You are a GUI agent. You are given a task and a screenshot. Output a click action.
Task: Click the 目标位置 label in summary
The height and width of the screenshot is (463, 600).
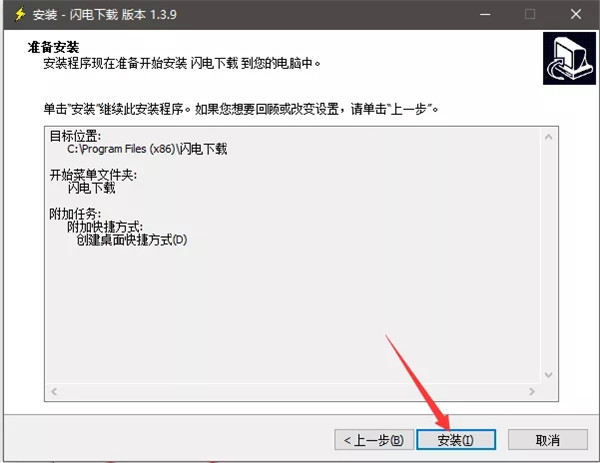(76, 135)
